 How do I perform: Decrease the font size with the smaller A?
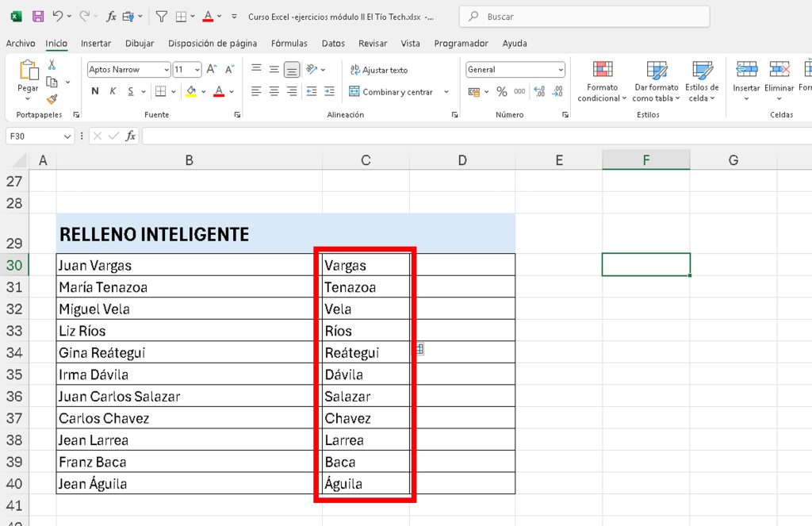(229, 69)
